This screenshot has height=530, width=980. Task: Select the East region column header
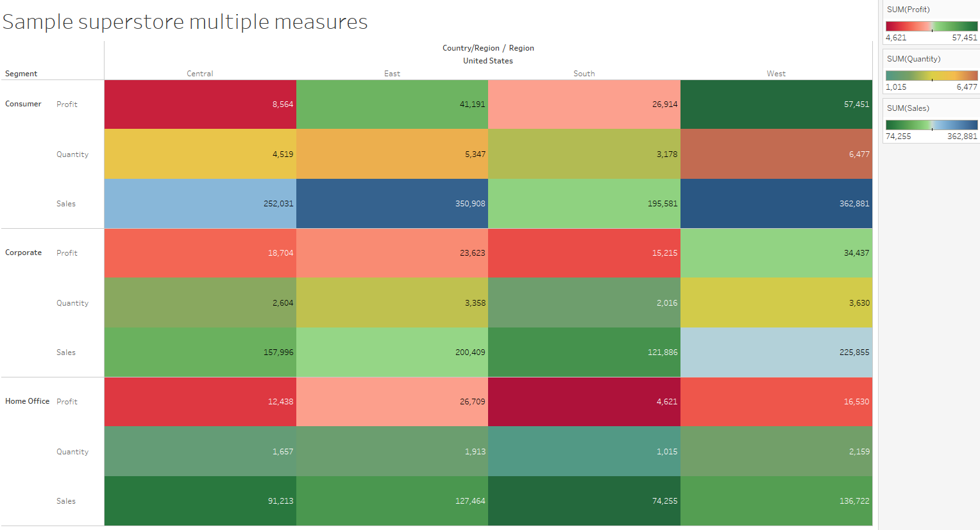(x=392, y=74)
